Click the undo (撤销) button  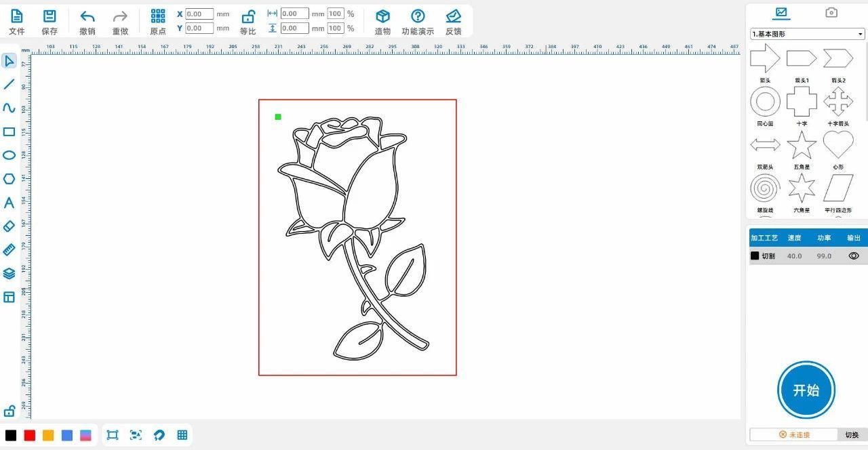click(x=87, y=21)
